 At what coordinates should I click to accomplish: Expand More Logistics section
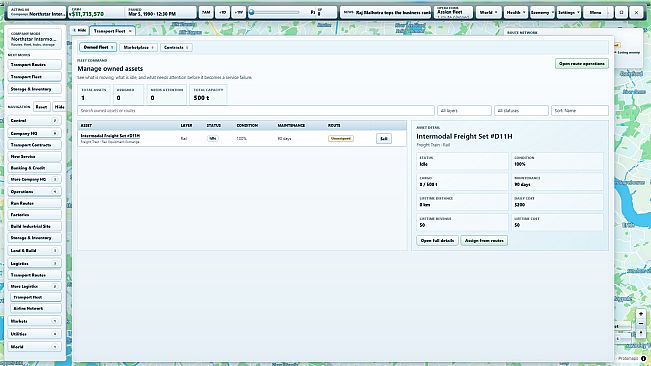tap(34, 286)
